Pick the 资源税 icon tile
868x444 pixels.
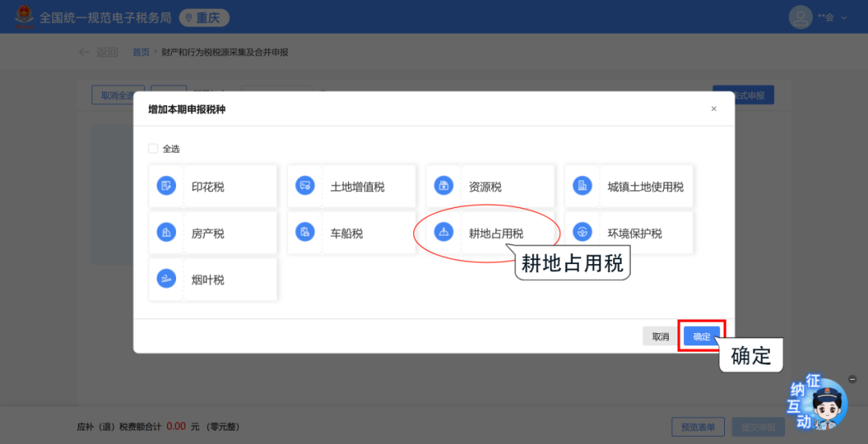click(x=444, y=186)
